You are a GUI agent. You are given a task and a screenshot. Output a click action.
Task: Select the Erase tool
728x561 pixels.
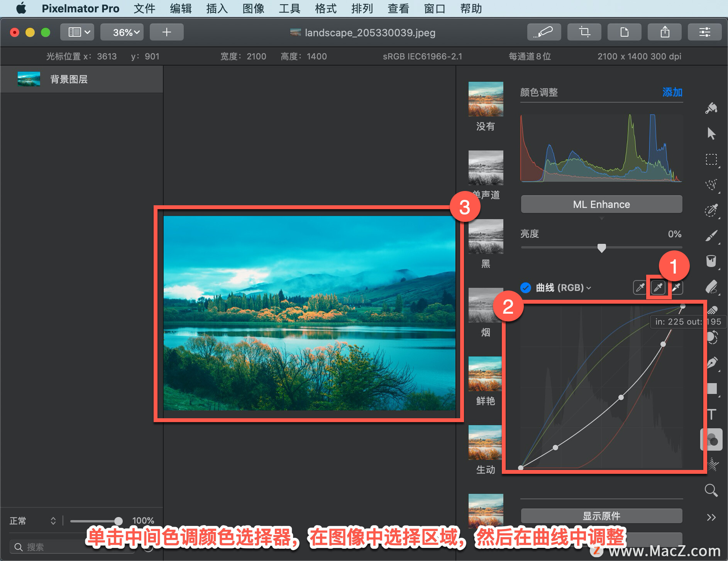[711, 287]
